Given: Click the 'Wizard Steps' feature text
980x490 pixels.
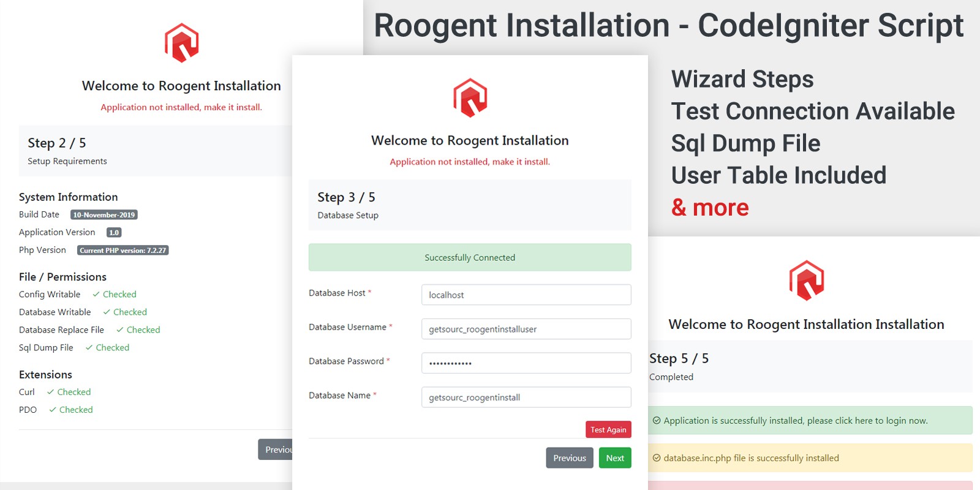Looking at the screenshot, I should [742, 80].
